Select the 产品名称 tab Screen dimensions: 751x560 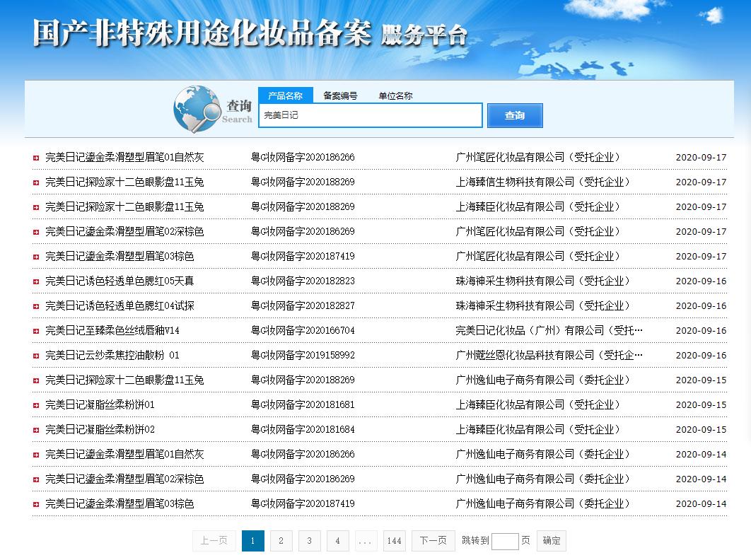(x=286, y=95)
